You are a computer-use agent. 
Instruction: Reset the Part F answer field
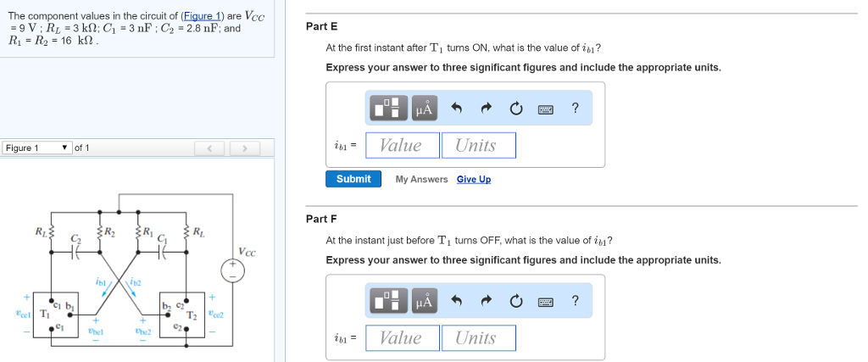pos(515,301)
